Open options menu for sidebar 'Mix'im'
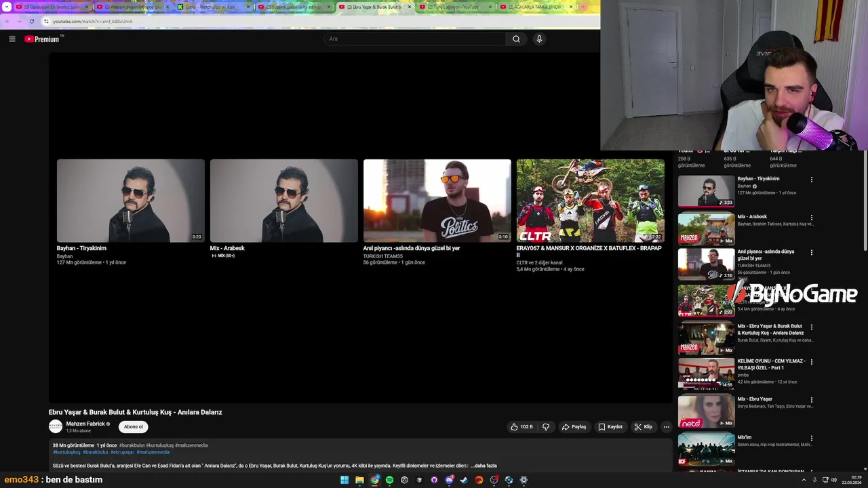 812,438
